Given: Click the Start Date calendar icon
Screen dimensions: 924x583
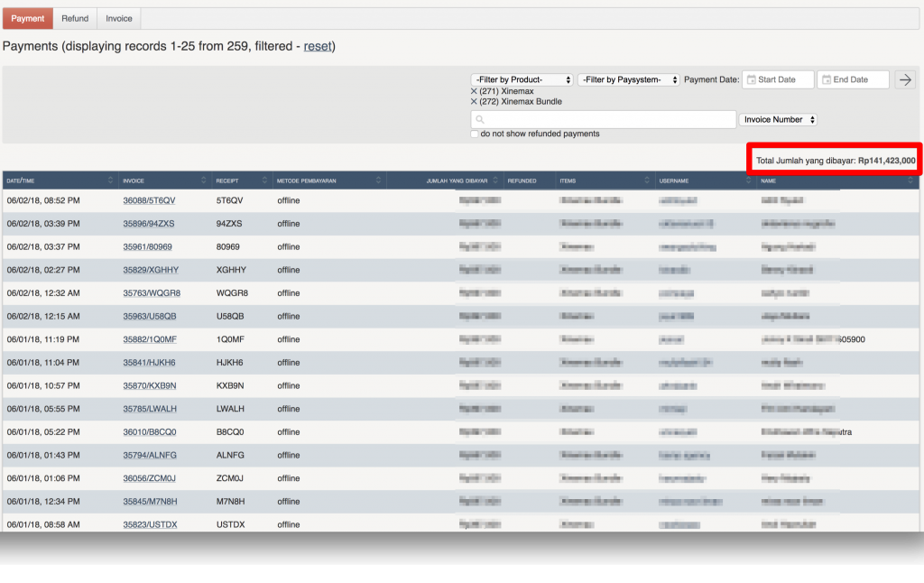Looking at the screenshot, I should click(x=752, y=79).
